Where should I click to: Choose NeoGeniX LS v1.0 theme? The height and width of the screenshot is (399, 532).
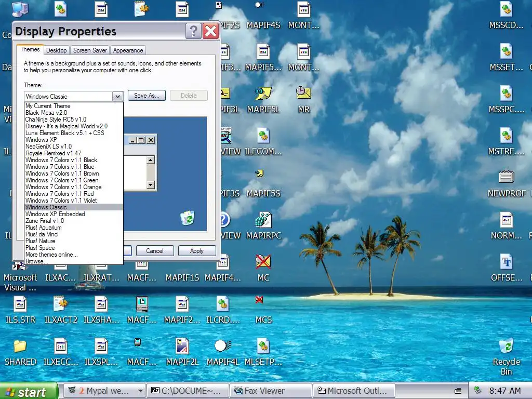coord(74,147)
